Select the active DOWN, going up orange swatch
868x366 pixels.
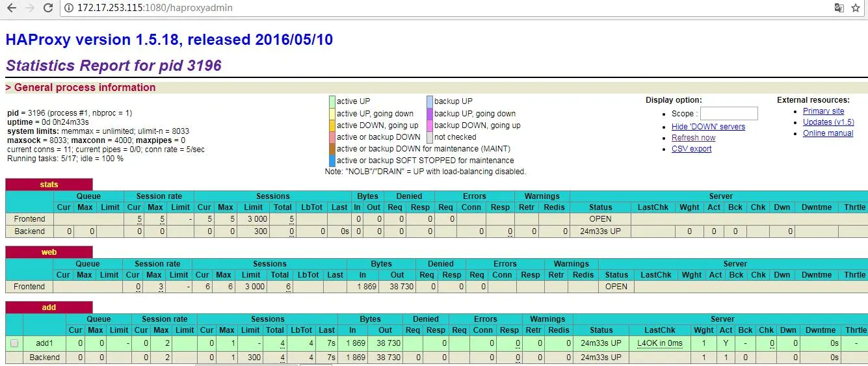click(x=332, y=125)
